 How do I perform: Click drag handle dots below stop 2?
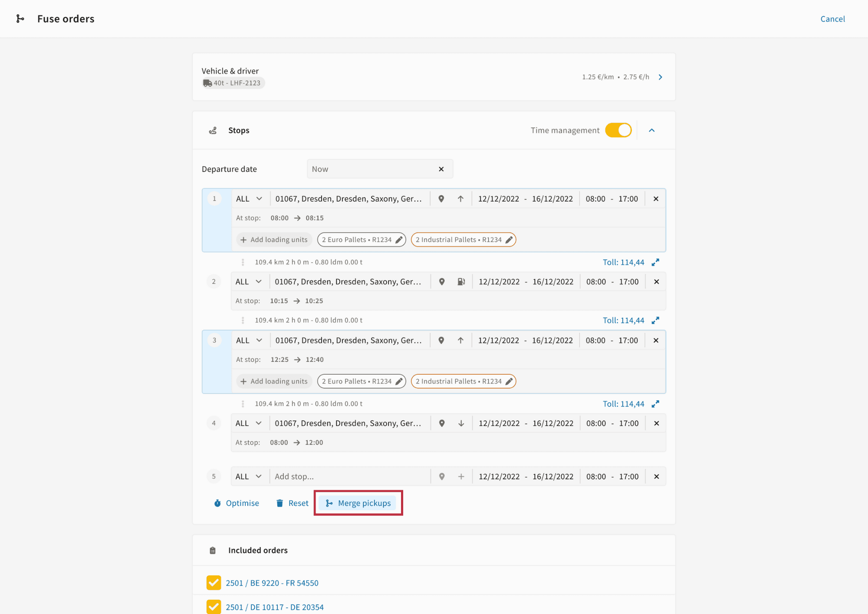[243, 320]
